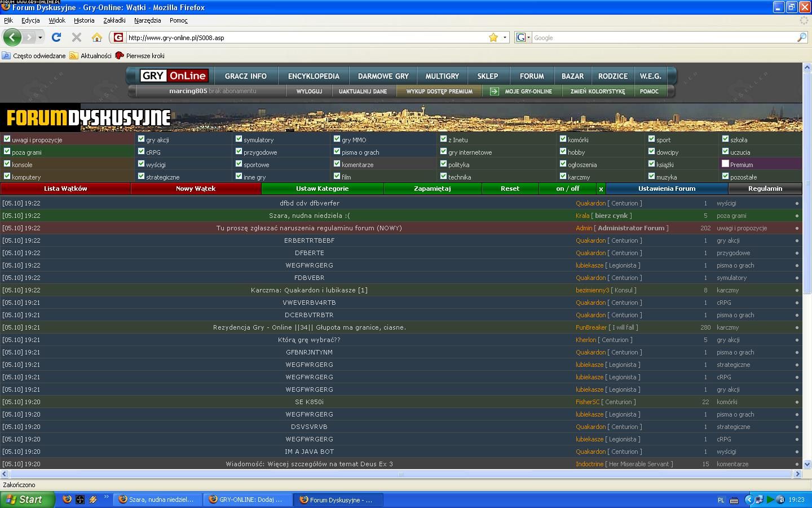The image size is (812, 508).
Task: Enable the Premium category checkbox
Action: 725,164
